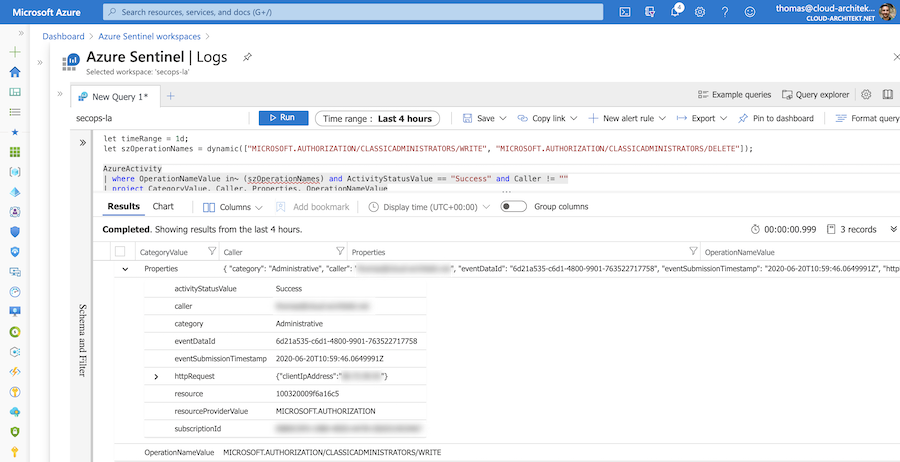This screenshot has height=462, width=900.
Task: Toggle the Group columns switch
Action: pyautogui.click(x=513, y=207)
